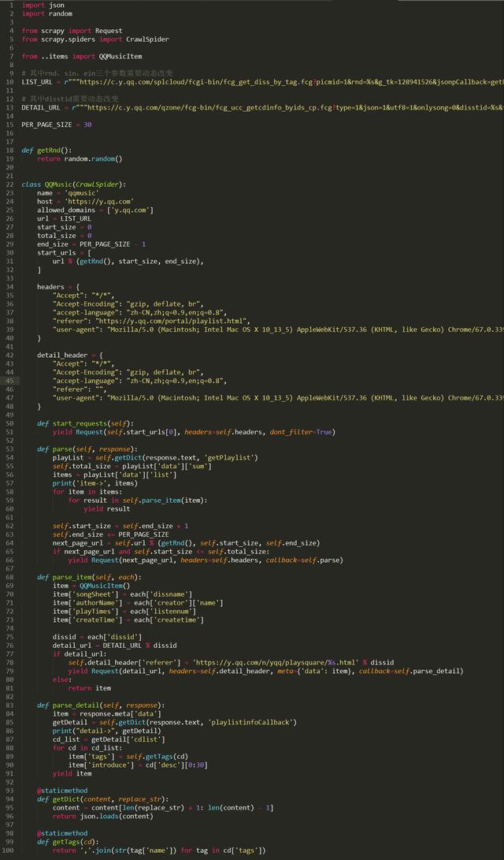The width and height of the screenshot is (504, 860).
Task: Click the 'detail_header = {' dictionary opening
Action: click(x=70, y=355)
